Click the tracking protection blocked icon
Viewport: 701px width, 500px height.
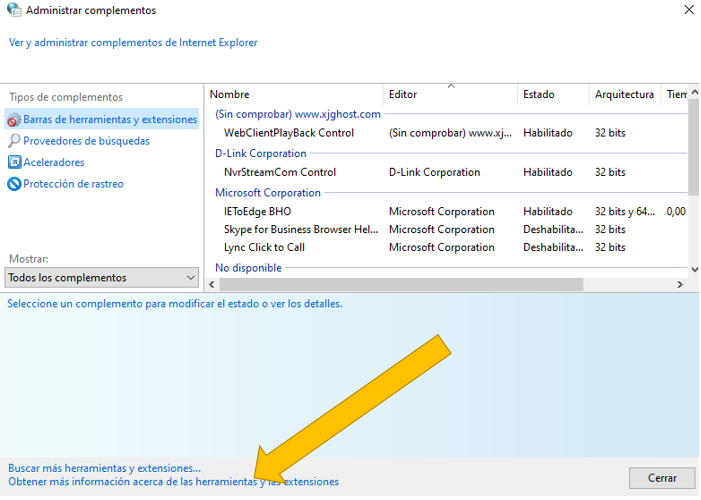[x=14, y=184]
